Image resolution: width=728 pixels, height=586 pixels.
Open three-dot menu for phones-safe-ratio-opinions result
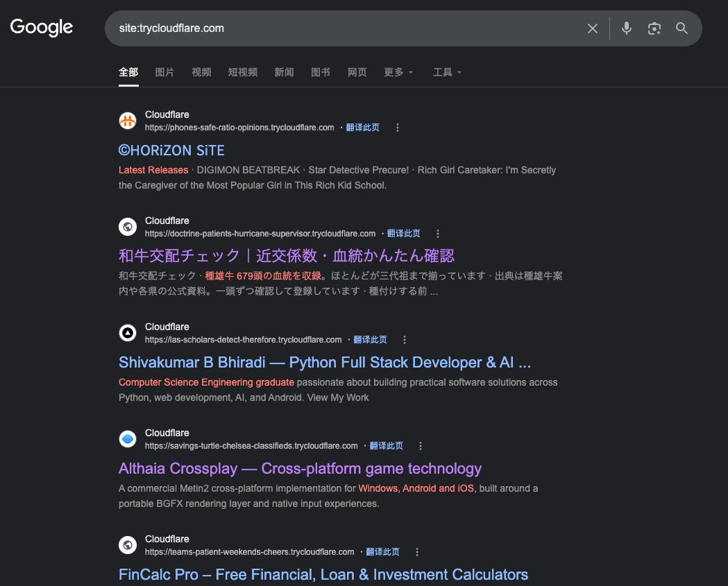[x=398, y=128]
